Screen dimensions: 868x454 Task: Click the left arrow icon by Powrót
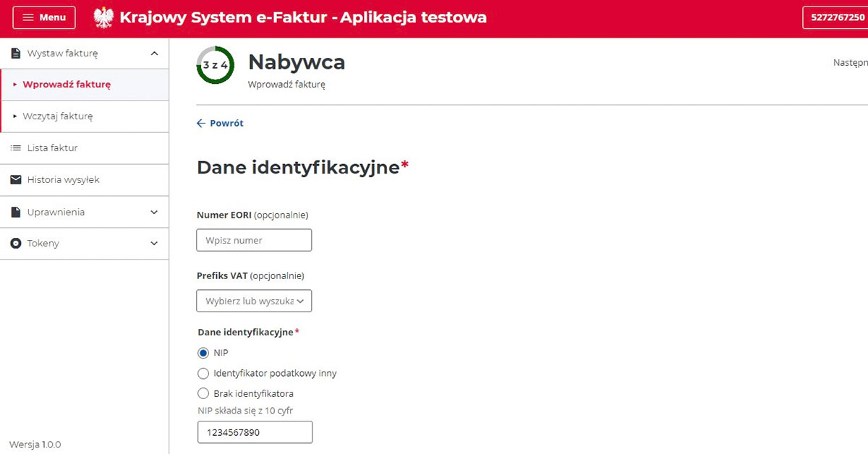[x=201, y=124]
